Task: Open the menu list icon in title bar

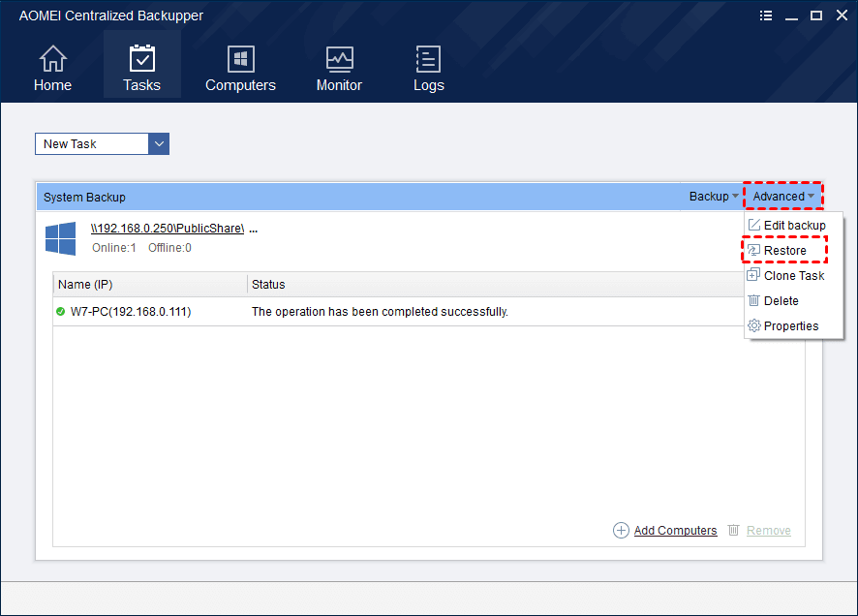Action: tap(766, 15)
